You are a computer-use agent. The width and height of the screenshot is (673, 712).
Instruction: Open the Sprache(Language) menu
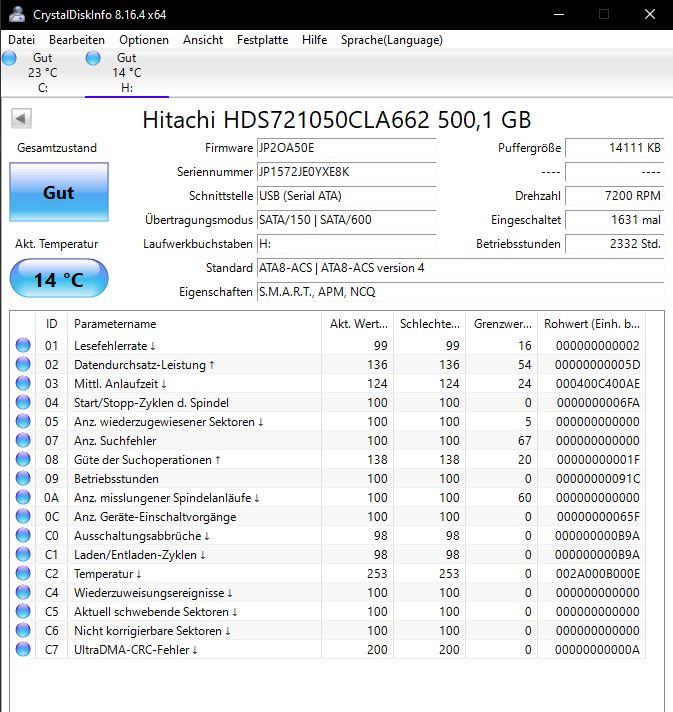click(391, 40)
